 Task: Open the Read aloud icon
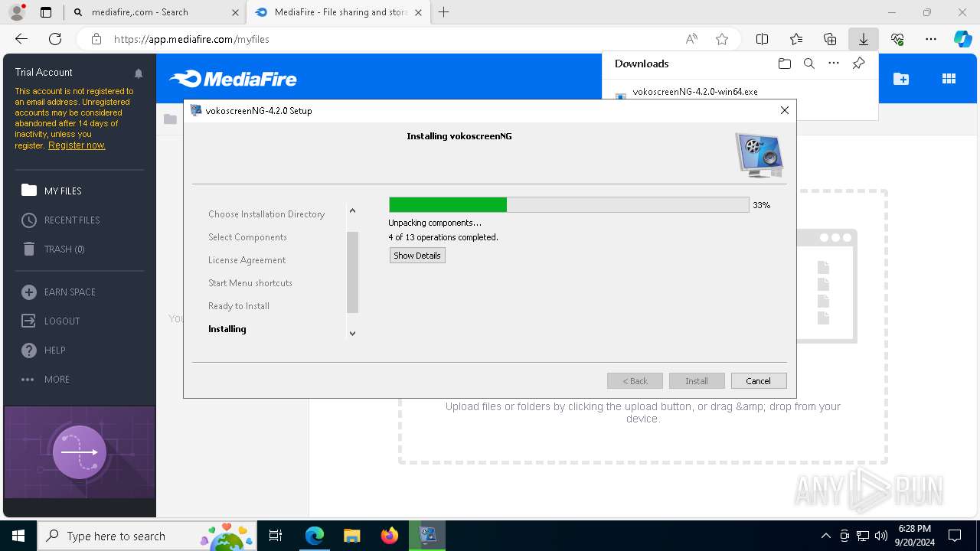tap(691, 39)
